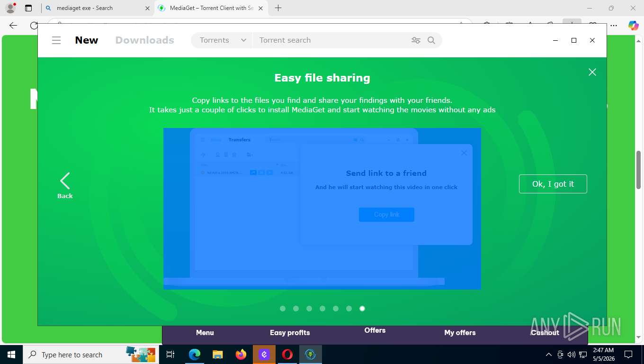Click the MediaGet taskbar icon
The image size is (644, 364).
pyautogui.click(x=311, y=355)
